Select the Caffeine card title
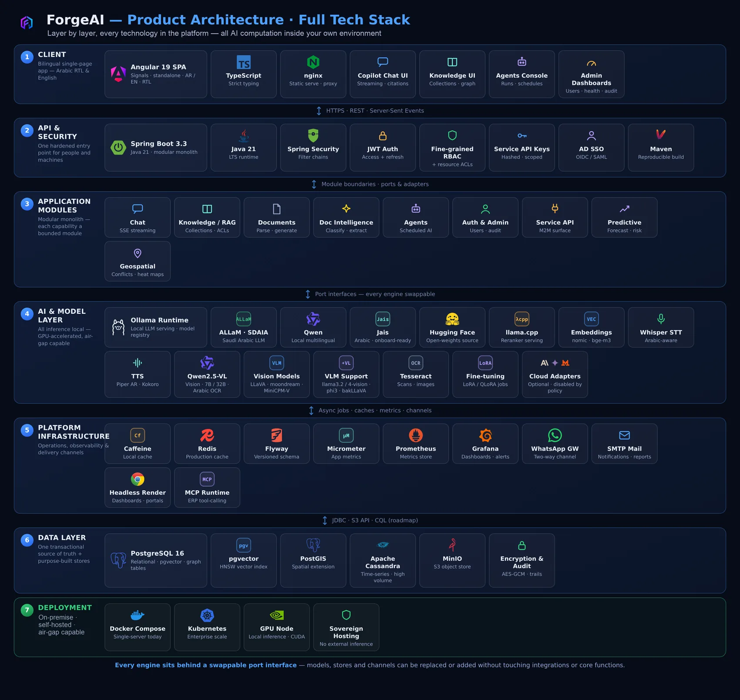The width and height of the screenshot is (740, 700). (138, 449)
